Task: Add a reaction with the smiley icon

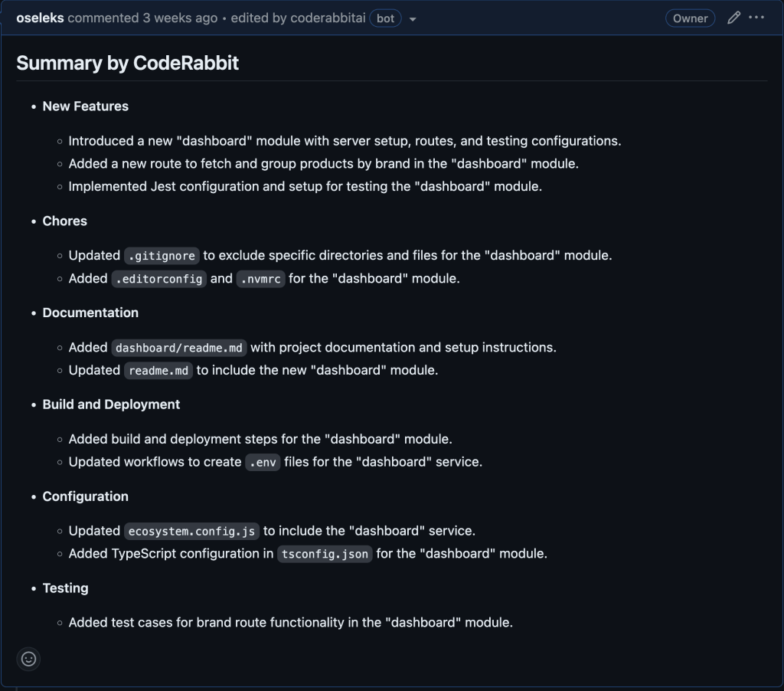Action: pos(28,659)
